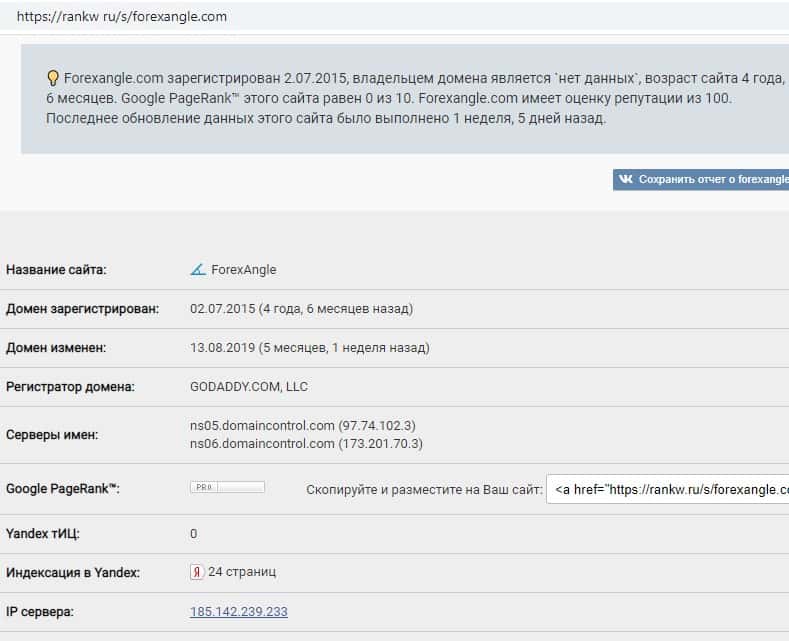This screenshot has width=789, height=641.
Task: Click the Google PageRank PR0 indicator bar
Action: (227, 488)
